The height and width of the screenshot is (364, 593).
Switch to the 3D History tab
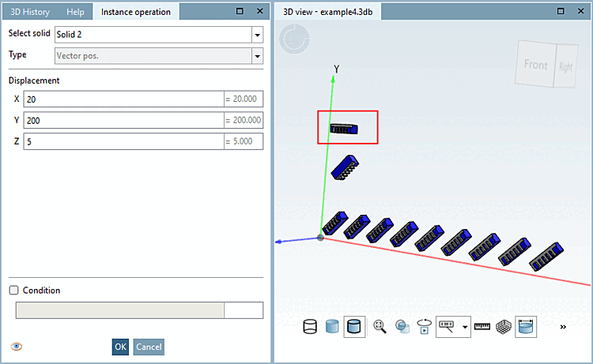[30, 12]
